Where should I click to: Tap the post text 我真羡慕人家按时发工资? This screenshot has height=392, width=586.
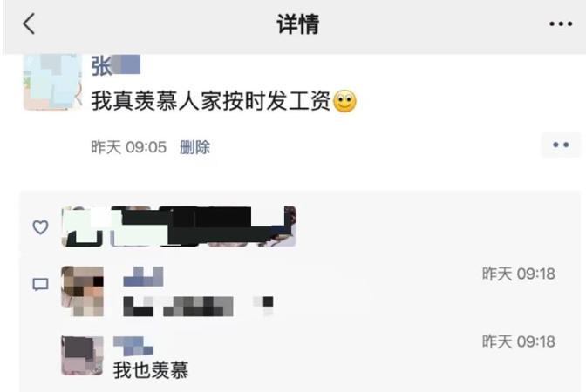coord(211,101)
